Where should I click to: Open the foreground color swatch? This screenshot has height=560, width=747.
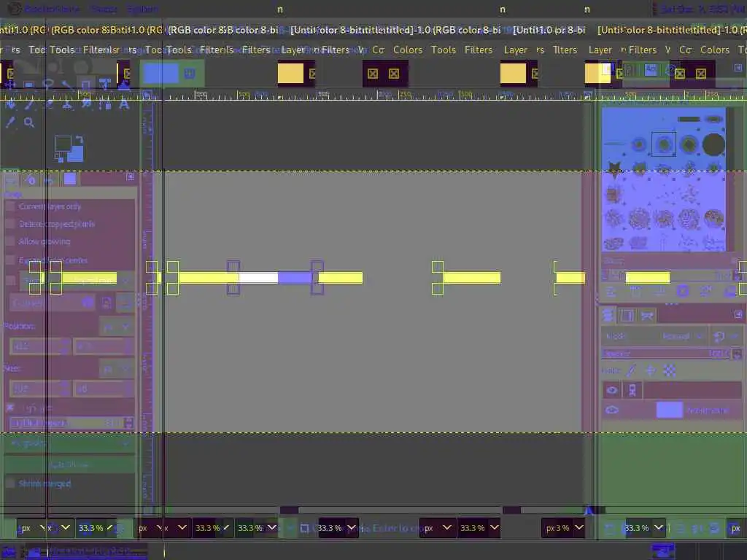point(63,144)
